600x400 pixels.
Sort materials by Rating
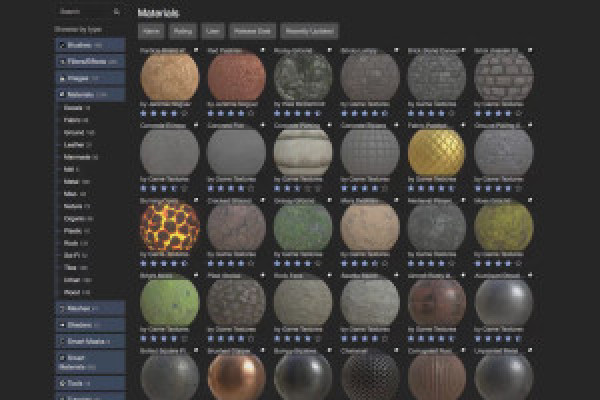[x=183, y=31]
